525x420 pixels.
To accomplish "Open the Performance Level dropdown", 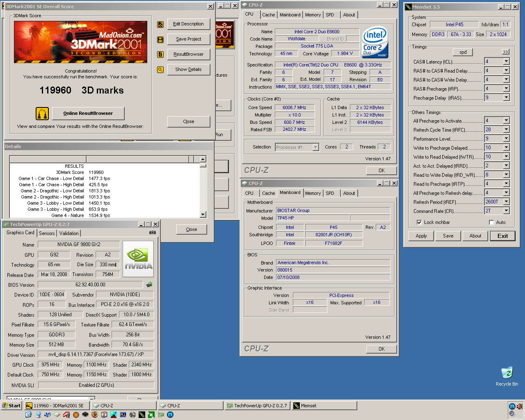I will pyautogui.click(x=506, y=139).
